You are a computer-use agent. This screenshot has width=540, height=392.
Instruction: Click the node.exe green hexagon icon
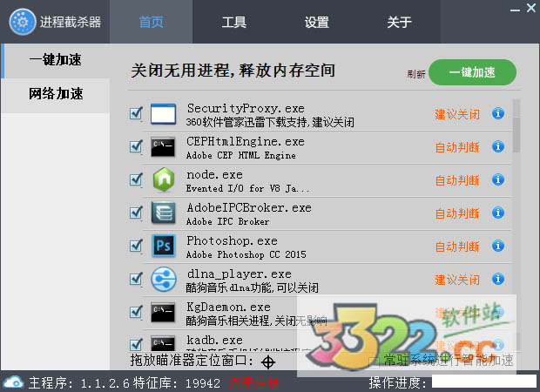pyautogui.click(x=164, y=179)
